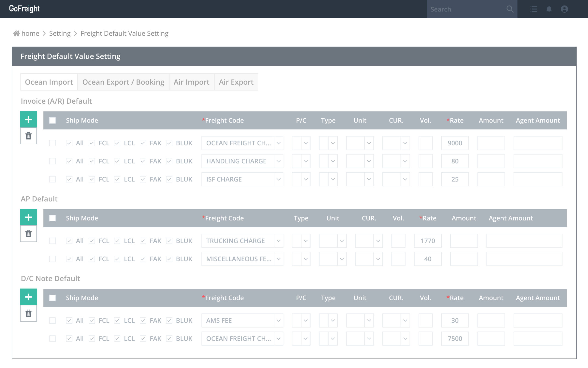Click the trash icon in Invoice (A/R) Default
The image size is (588, 368).
pos(28,136)
